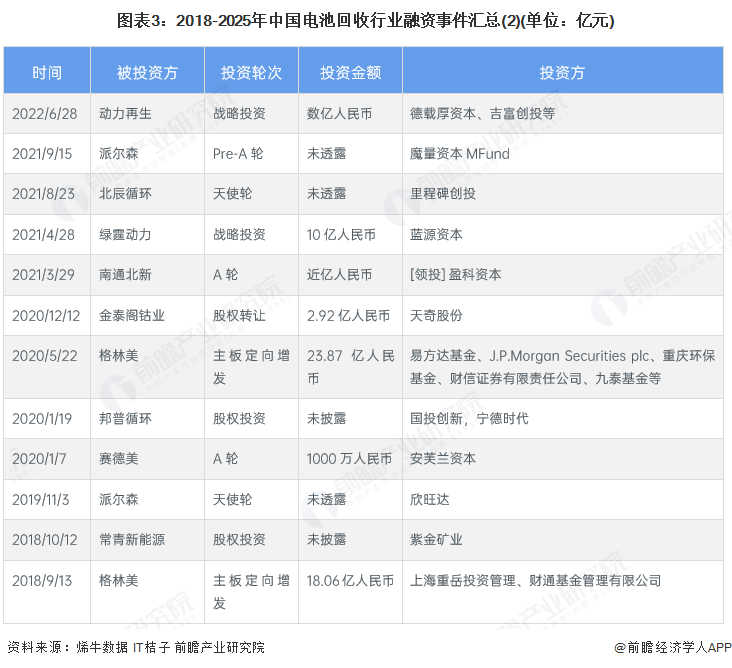
Task: Click the 绿霆动力 company cell
Action: (148, 234)
